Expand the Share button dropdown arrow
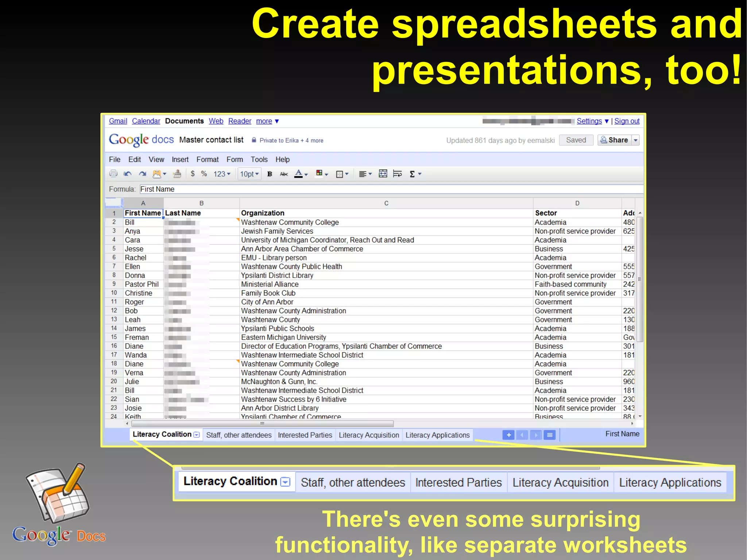 636,140
